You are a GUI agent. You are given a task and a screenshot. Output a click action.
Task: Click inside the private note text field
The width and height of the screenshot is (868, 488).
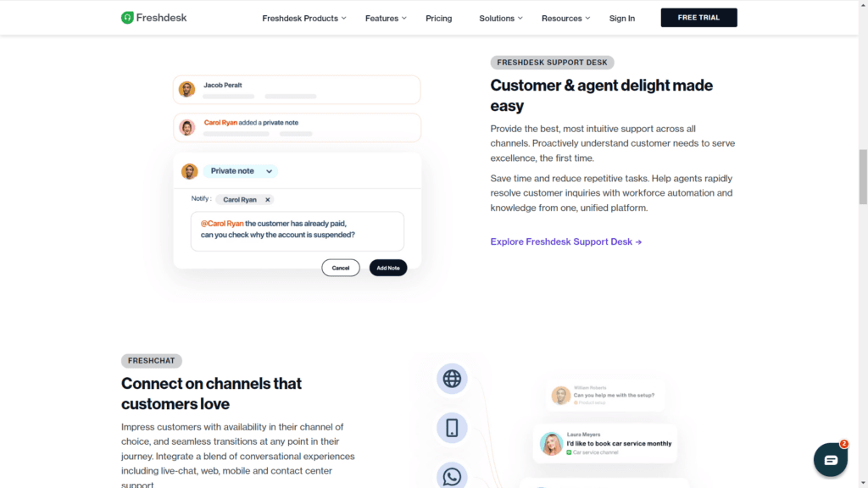pos(297,230)
